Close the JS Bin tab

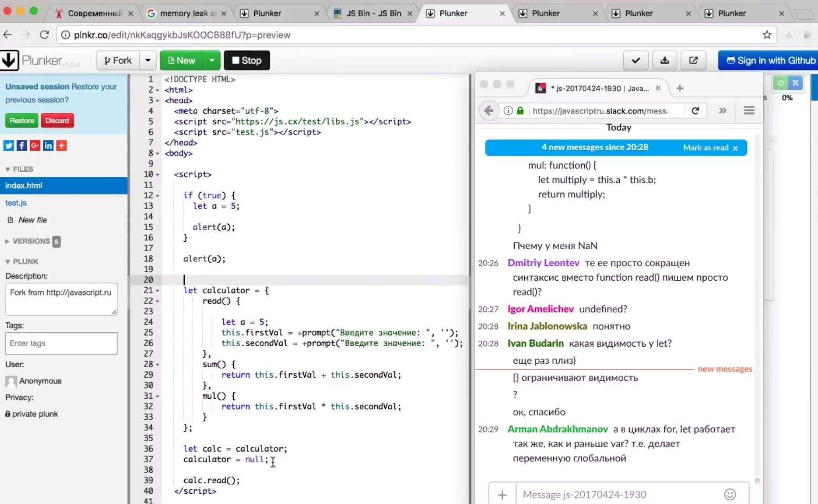click(409, 13)
